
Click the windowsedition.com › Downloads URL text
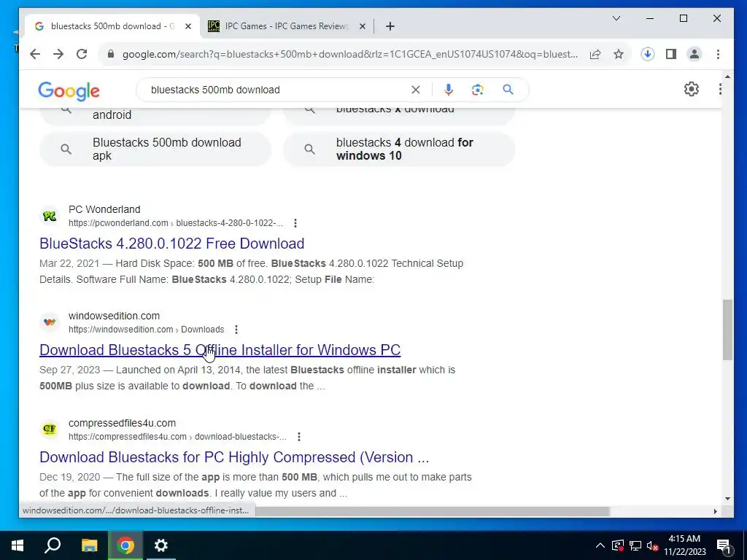146,330
